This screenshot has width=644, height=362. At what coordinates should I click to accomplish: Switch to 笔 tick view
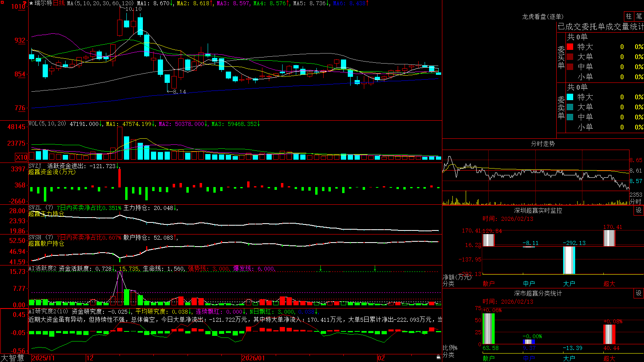tap(639, 16)
